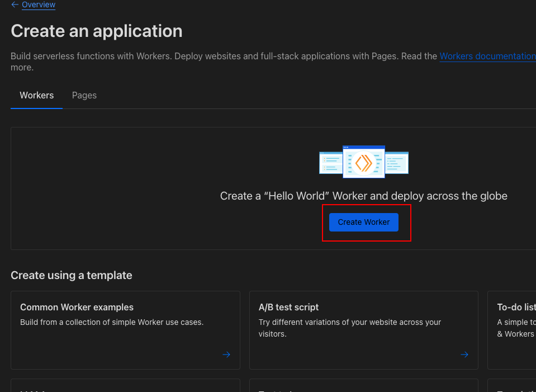This screenshot has height=392, width=536.
Task: Switch to the Pages tab
Action: [84, 95]
